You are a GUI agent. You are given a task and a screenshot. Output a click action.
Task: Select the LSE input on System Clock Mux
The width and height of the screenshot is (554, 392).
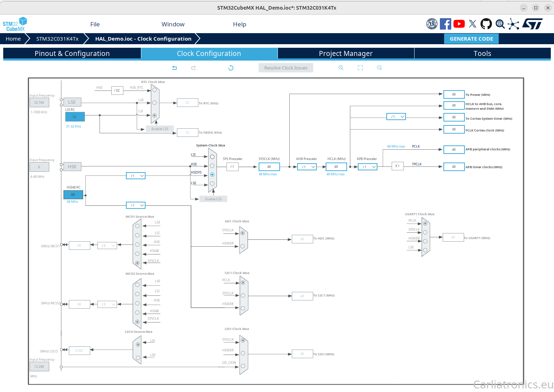click(212, 184)
